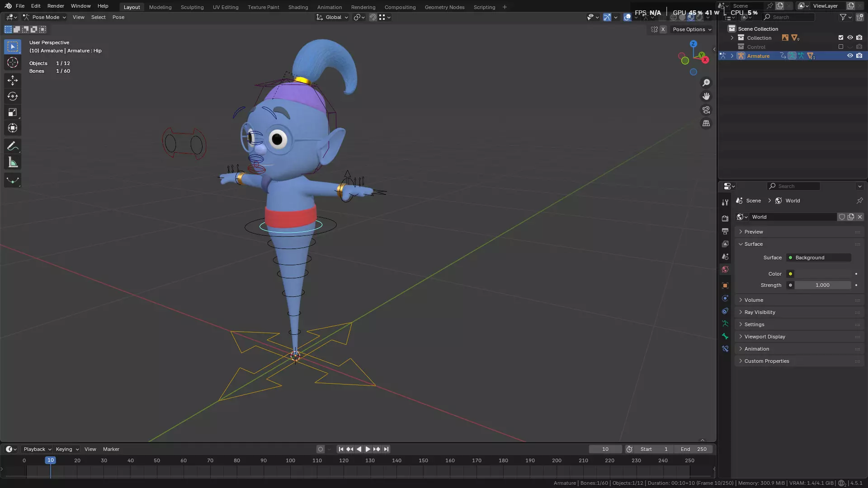
Task: Open the Global transform orientation dropdown
Action: click(333, 17)
